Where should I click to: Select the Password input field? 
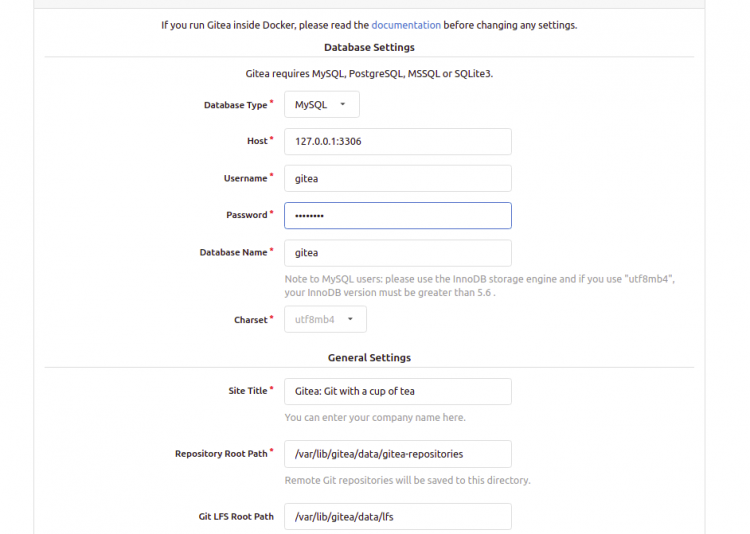point(397,215)
